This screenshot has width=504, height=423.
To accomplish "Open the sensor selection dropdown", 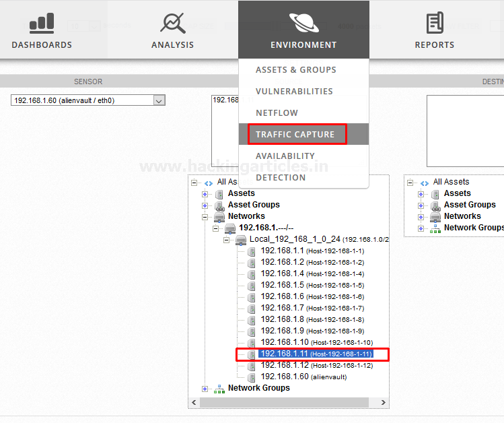I will click(x=159, y=100).
